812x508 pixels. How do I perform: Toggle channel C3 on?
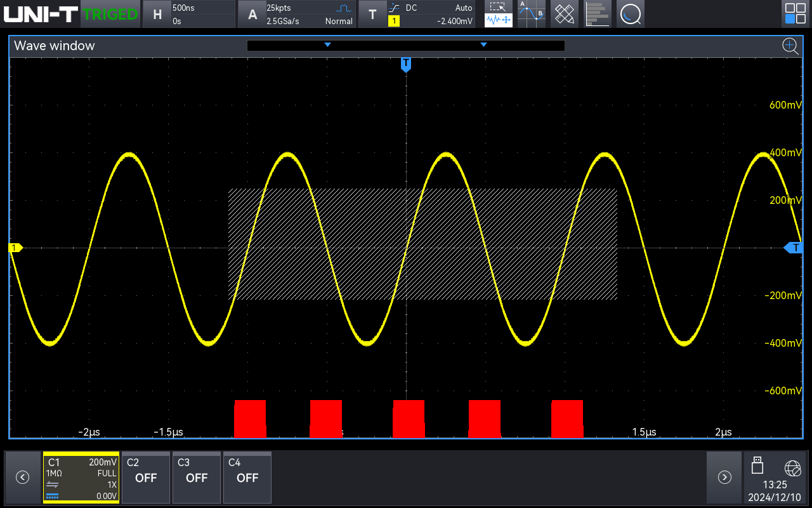197,478
